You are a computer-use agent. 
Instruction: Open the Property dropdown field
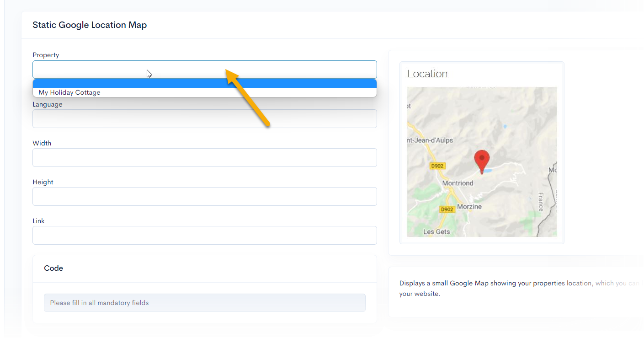(204, 70)
